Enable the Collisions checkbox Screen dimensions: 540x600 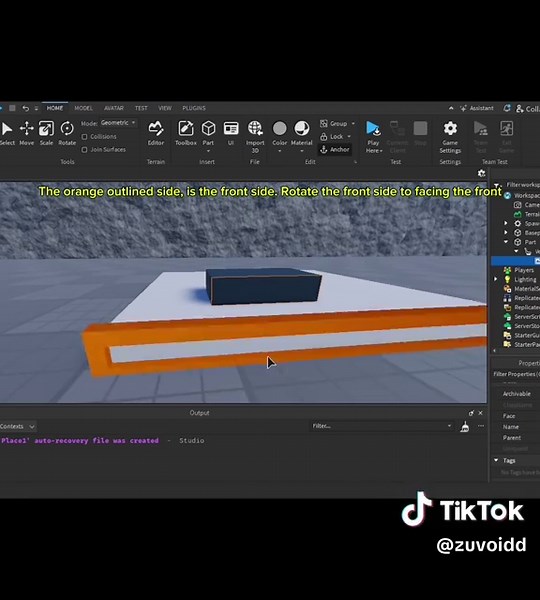(85, 137)
